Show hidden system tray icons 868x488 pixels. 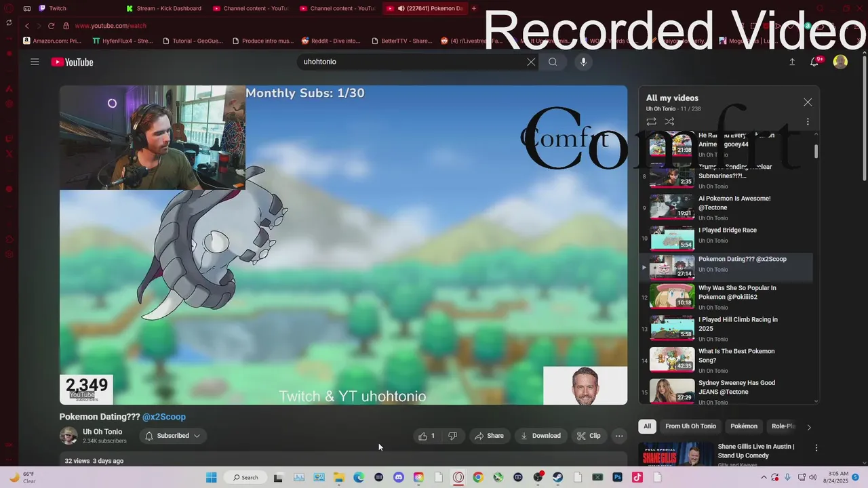click(765, 477)
